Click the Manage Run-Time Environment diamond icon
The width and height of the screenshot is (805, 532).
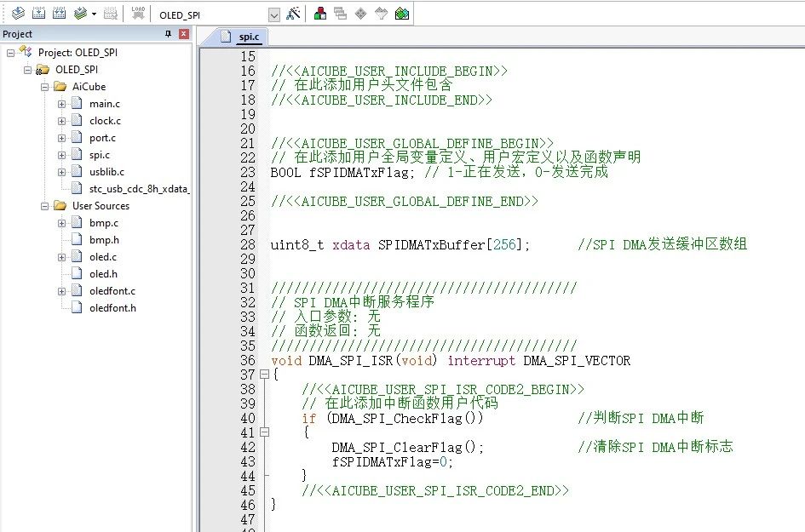click(361, 14)
